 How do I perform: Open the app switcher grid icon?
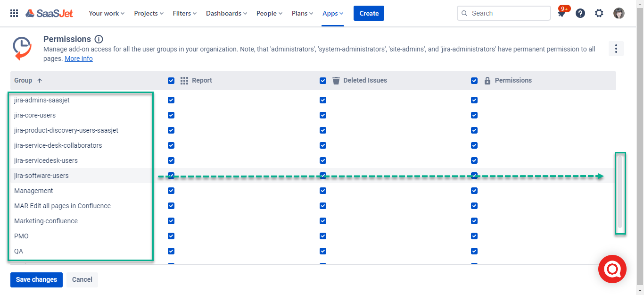click(14, 13)
